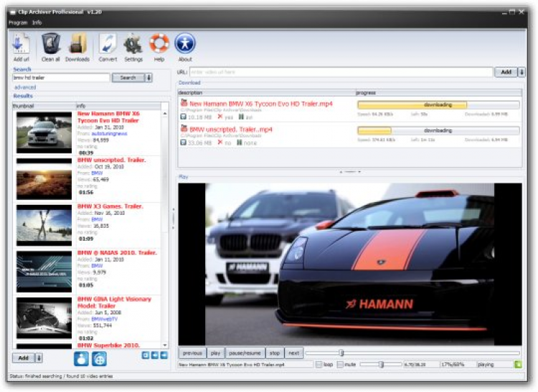Click the Convert toolbar icon
The image size is (538, 392).
click(108, 44)
